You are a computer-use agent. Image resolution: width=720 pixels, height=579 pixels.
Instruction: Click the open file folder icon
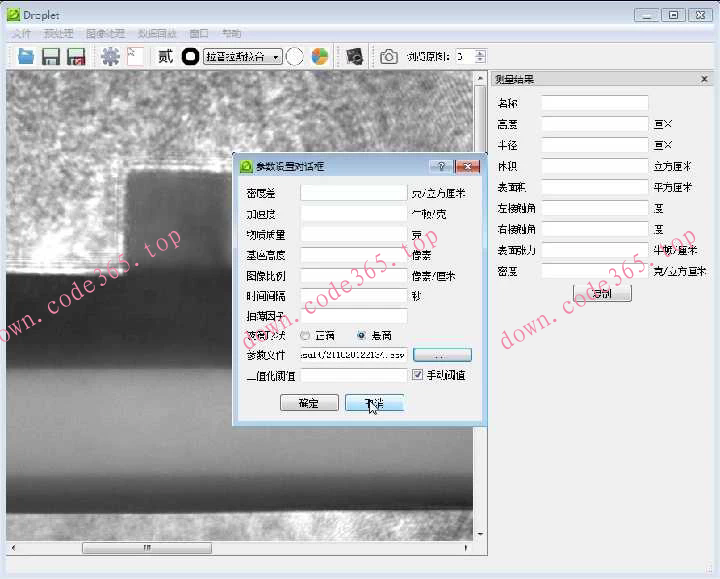(26, 57)
